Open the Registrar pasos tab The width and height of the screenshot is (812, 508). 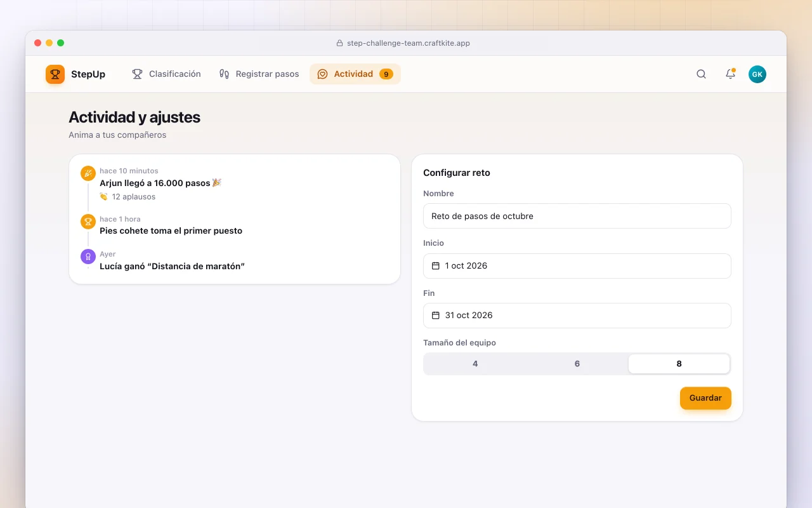click(259, 74)
